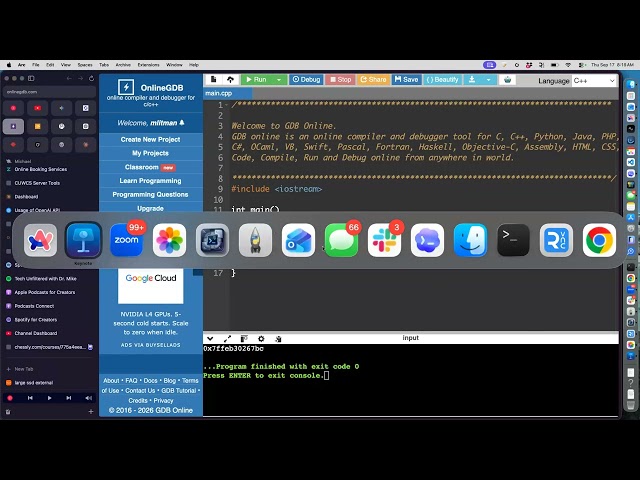Open the yellow square pinned favorite in Arc
Image resolution: width=640 pixels, height=480 pixels.
click(x=38, y=127)
